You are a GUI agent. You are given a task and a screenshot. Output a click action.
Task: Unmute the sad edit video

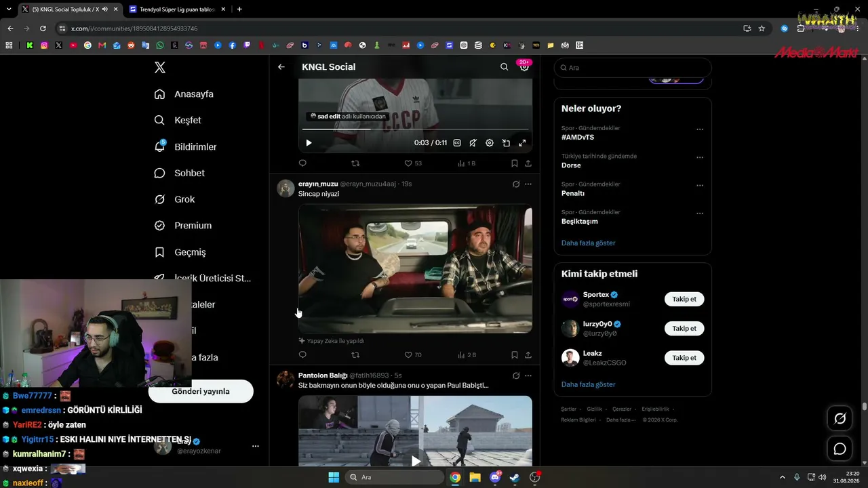coord(473,143)
